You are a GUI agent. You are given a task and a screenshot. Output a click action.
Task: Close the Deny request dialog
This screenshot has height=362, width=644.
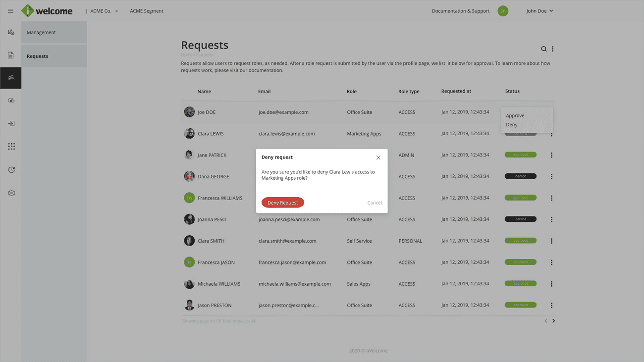click(x=378, y=157)
